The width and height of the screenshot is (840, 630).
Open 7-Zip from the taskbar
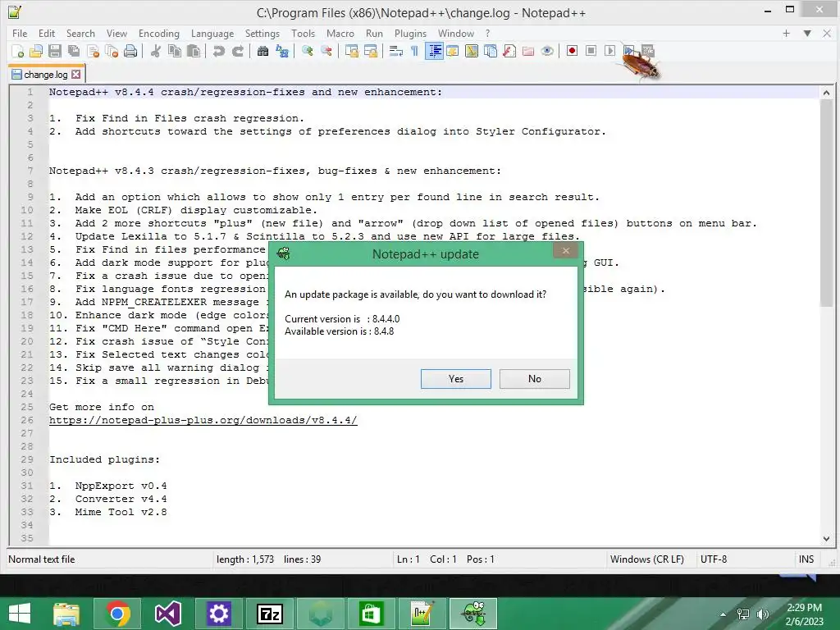[269, 614]
